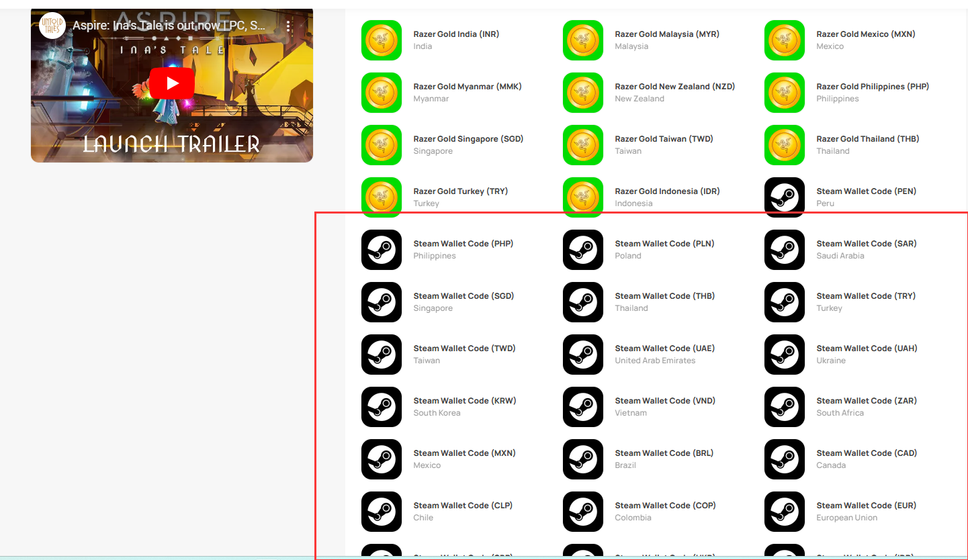Click the Steam icon for South Korea (KRW)
Image resolution: width=968 pixels, height=560 pixels.
[x=382, y=407]
